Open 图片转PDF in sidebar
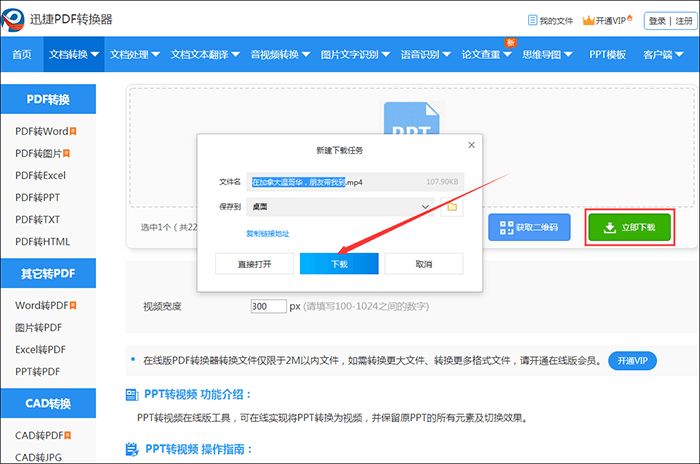The height and width of the screenshot is (464, 700). coord(38,328)
